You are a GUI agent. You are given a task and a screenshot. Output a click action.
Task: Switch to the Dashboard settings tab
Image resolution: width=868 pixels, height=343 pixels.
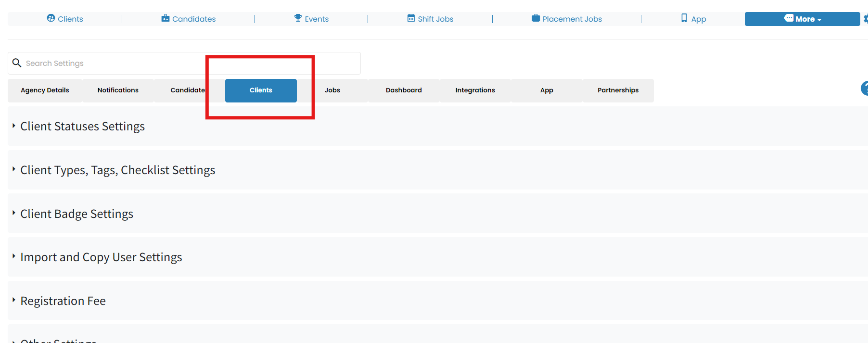point(404,90)
